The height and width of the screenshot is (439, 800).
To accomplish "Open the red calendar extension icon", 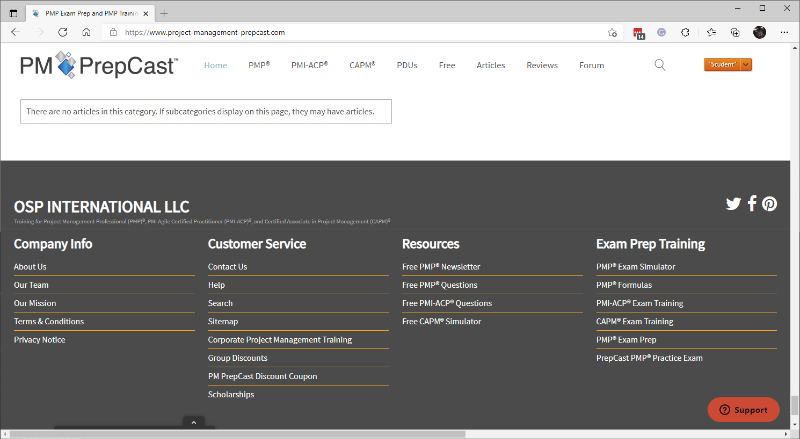I will (x=639, y=33).
